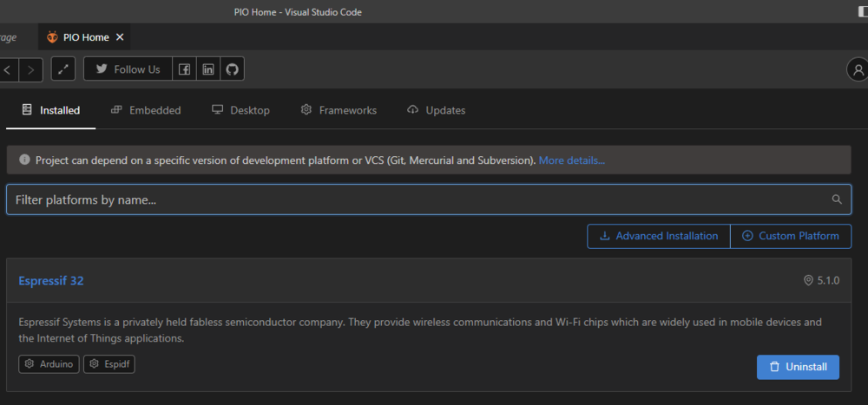This screenshot has height=405, width=868.
Task: Close the PIO Home tab
Action: coord(120,37)
